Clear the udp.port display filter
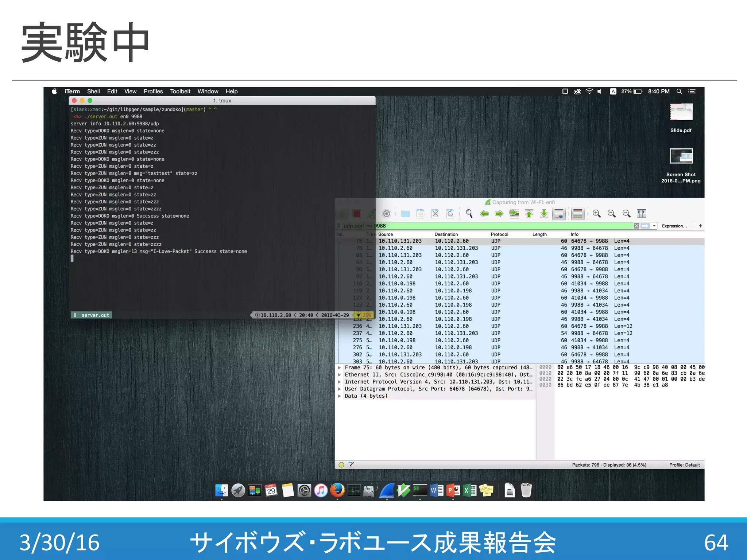 (x=636, y=226)
